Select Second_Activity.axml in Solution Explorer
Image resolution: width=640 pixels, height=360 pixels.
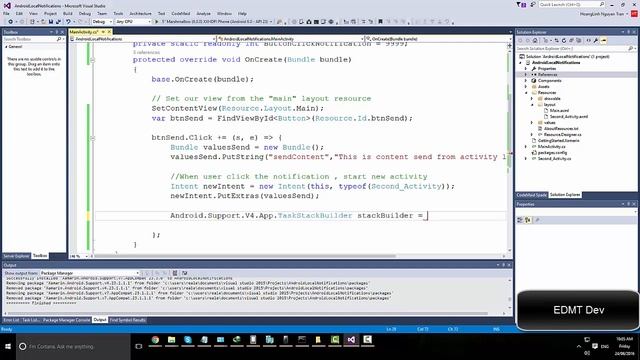568,117
